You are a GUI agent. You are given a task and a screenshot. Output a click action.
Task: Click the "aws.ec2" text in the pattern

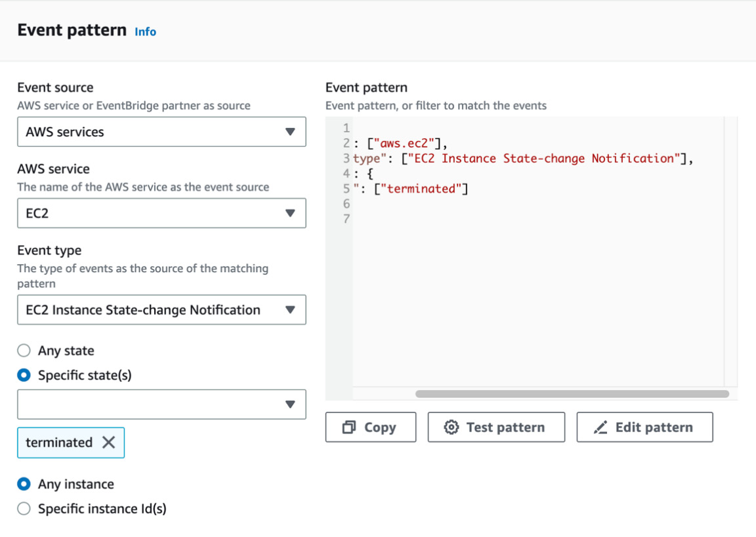[x=404, y=144]
